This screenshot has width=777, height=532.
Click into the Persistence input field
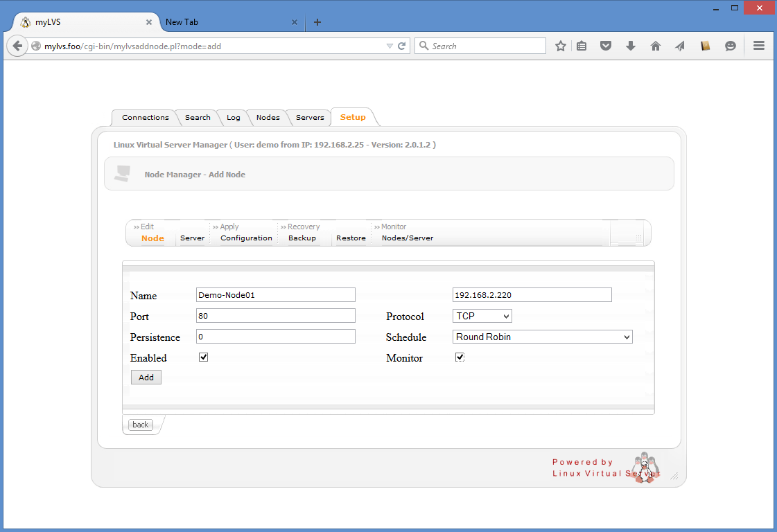click(x=275, y=337)
